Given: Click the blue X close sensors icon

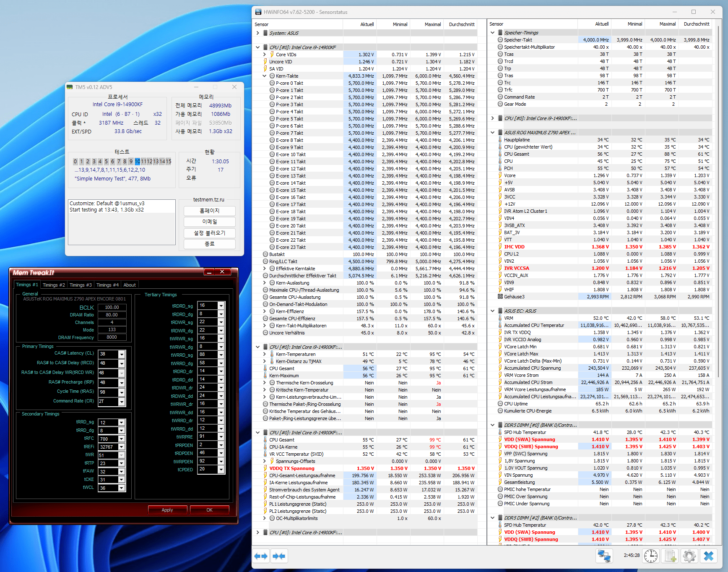Looking at the screenshot, I should [709, 556].
